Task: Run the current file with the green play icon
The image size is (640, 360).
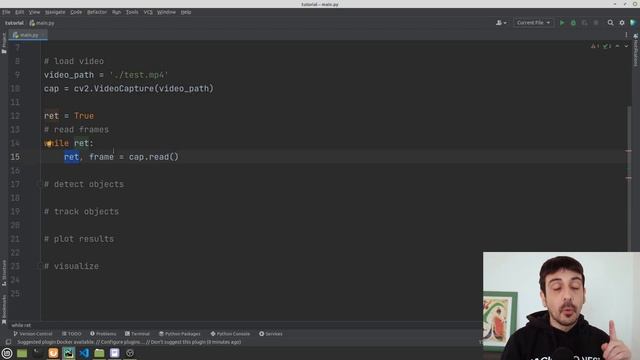Action: click(562, 23)
